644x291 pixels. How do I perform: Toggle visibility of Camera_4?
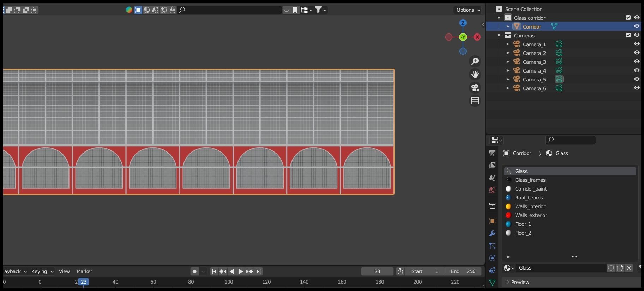(x=637, y=70)
